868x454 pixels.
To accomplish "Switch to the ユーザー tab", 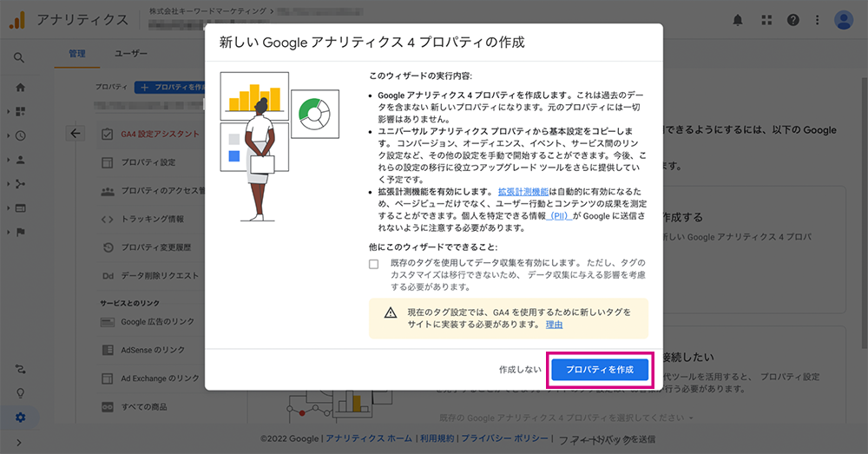I will [131, 54].
